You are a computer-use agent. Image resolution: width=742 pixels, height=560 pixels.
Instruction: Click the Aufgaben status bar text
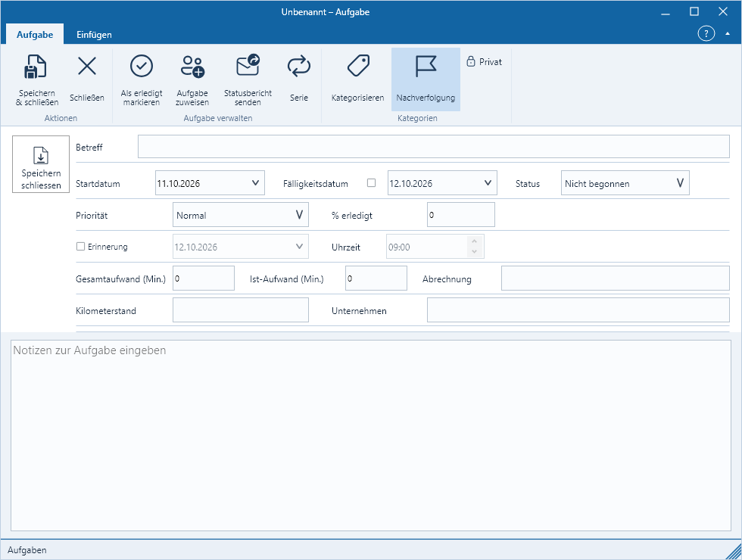point(27,550)
